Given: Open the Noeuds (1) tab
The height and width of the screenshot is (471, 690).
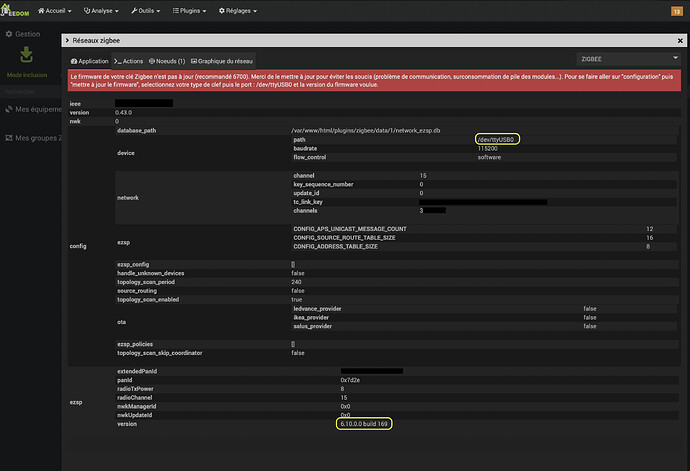Looking at the screenshot, I should click(x=168, y=60).
